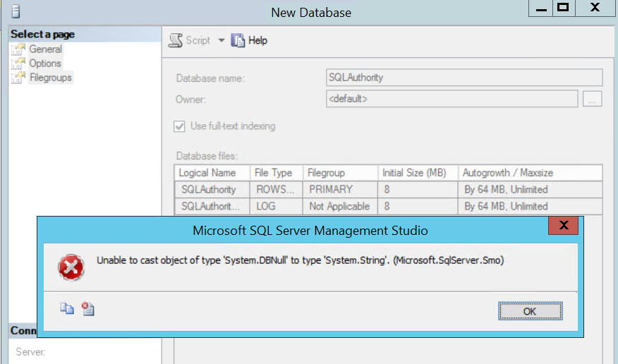Click the Owner browse ellipsis button
The height and width of the screenshot is (364, 618).
pos(592,99)
